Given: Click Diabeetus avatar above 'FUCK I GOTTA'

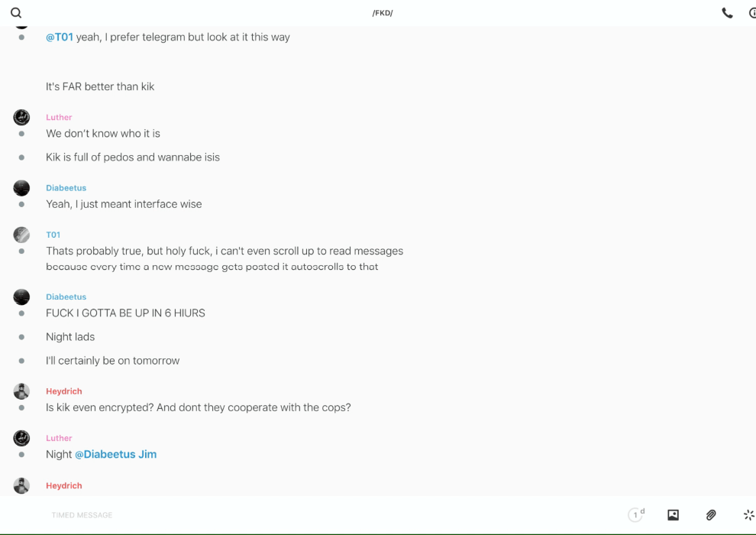Looking at the screenshot, I should coord(21,297).
